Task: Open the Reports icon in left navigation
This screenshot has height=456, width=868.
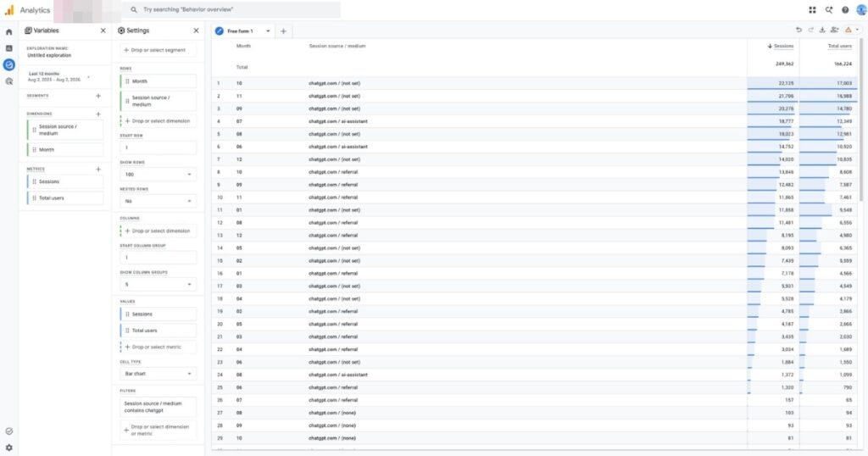Action: [x=8, y=48]
